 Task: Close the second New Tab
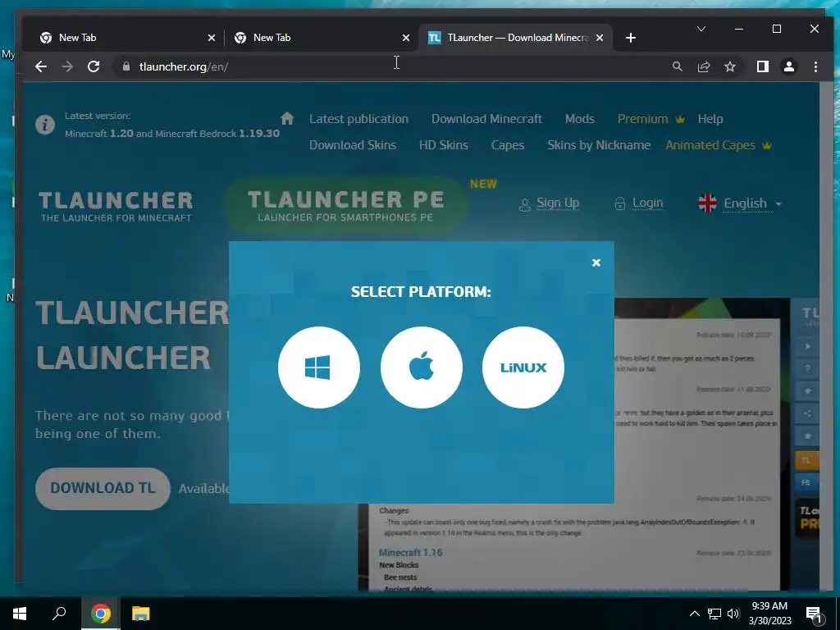(405, 38)
